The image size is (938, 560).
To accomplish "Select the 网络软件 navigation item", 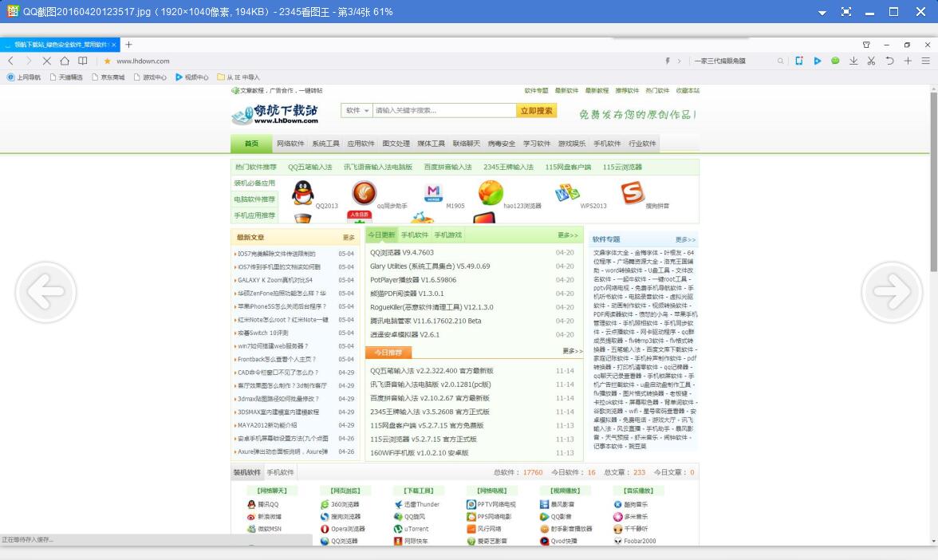I will click(x=290, y=144).
